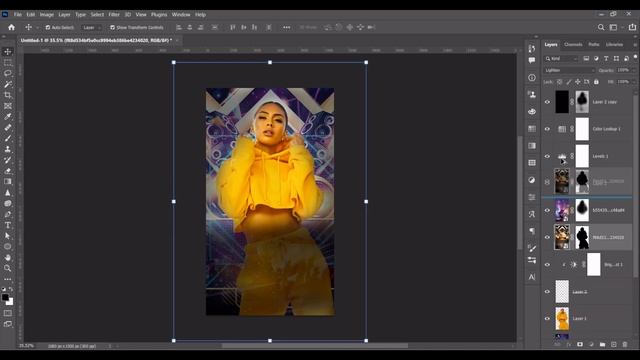Select the Magic Wand tool
Viewport: 640px width, 360px height.
click(x=8, y=84)
